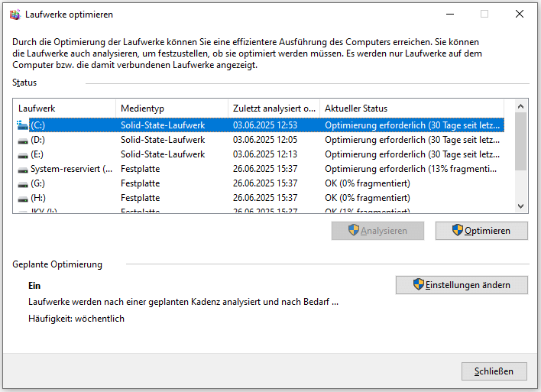Click the drive list scrollbar thumb
The height and width of the screenshot is (392, 541).
pos(520,141)
